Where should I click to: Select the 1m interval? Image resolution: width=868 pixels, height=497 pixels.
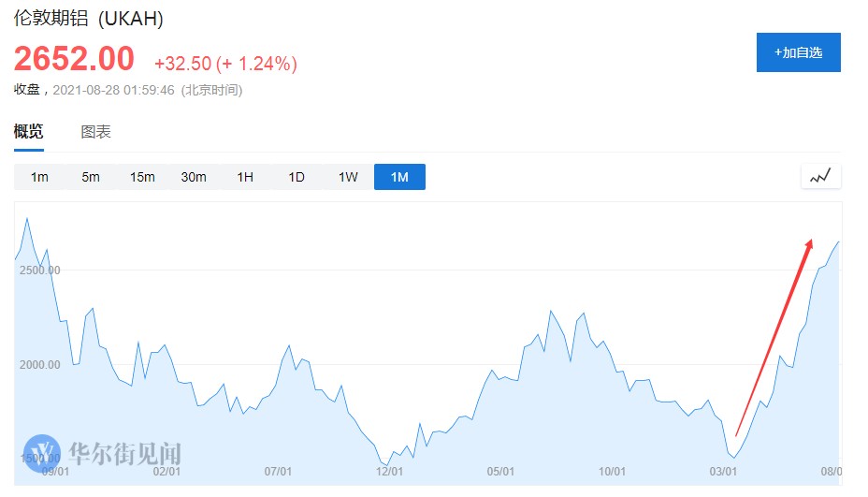tap(39, 177)
